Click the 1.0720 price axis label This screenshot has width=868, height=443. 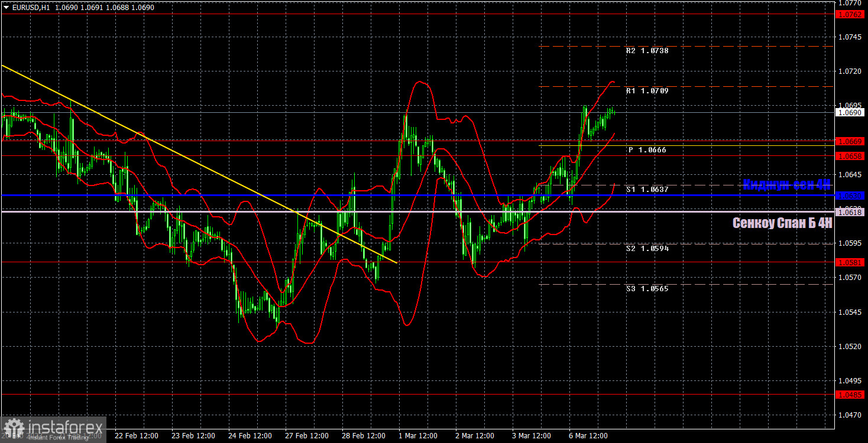tap(850, 71)
